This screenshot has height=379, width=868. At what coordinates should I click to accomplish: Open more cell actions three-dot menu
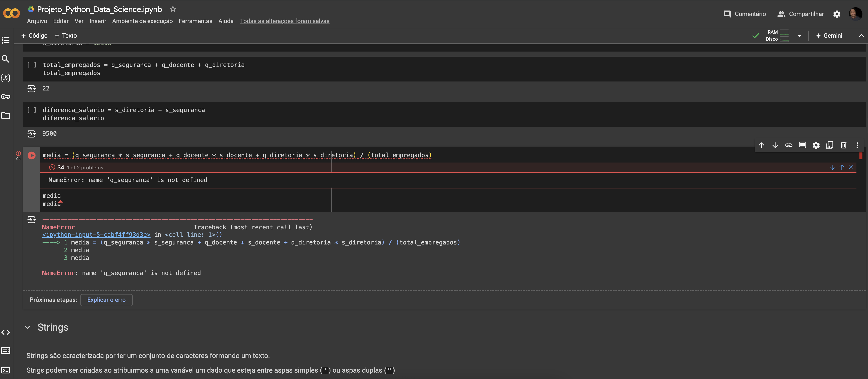[x=857, y=145]
